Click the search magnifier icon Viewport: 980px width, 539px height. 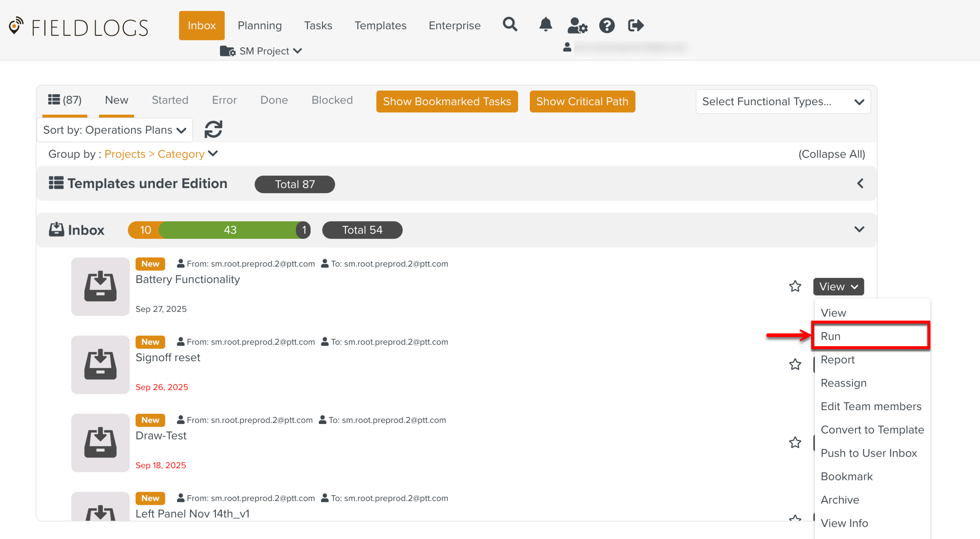coord(510,25)
